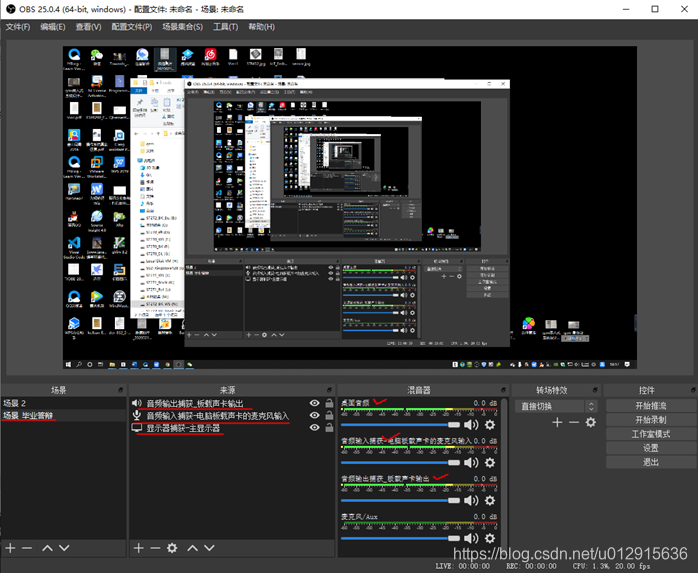
Task: Mute 麦克风/Aux speaker icon
Action: pyautogui.click(x=471, y=538)
